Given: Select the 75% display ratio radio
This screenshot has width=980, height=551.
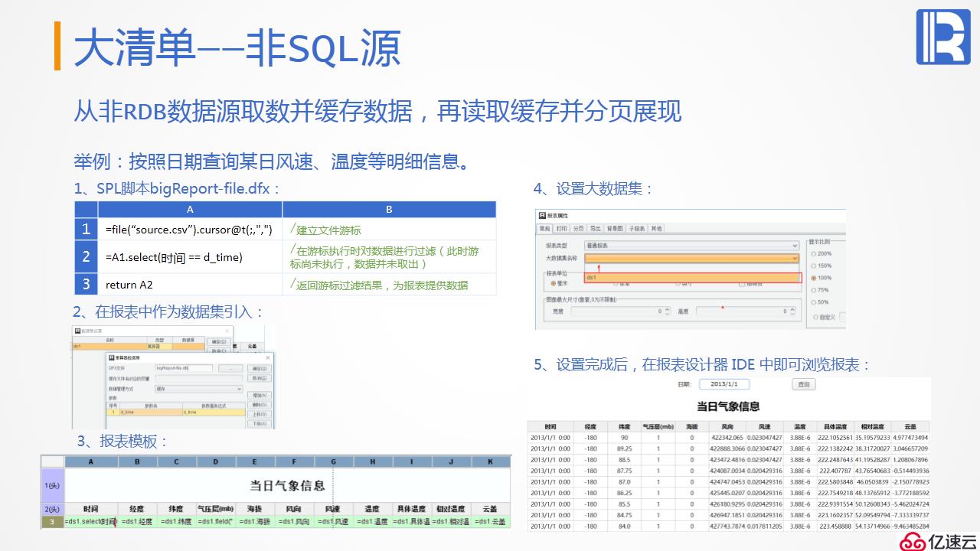Looking at the screenshot, I should (813, 290).
